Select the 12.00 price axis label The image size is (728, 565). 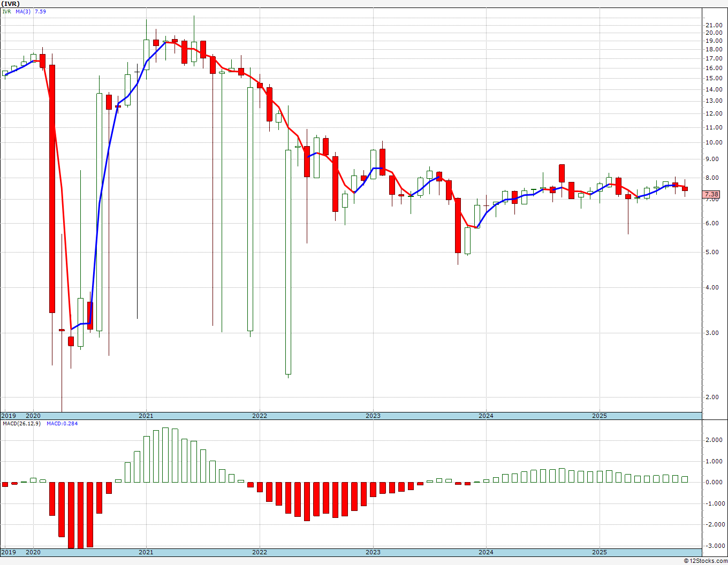tap(714, 113)
